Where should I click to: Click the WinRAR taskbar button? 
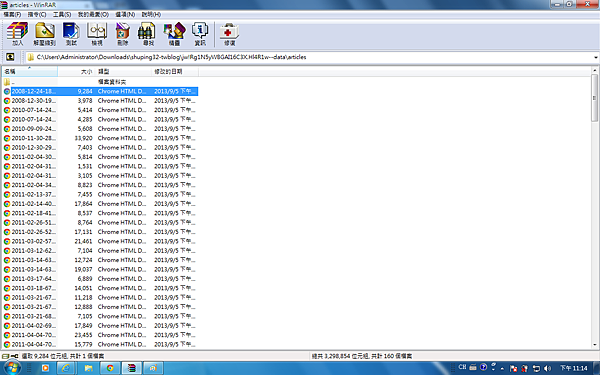coord(132,368)
